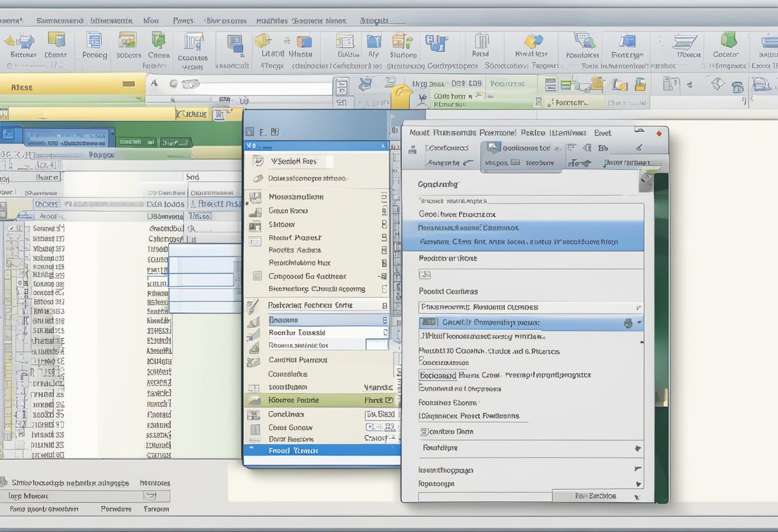Click the 'Becicesrud' boxed button in dialog
Image resolution: width=778 pixels, height=532 pixels.
click(438, 375)
